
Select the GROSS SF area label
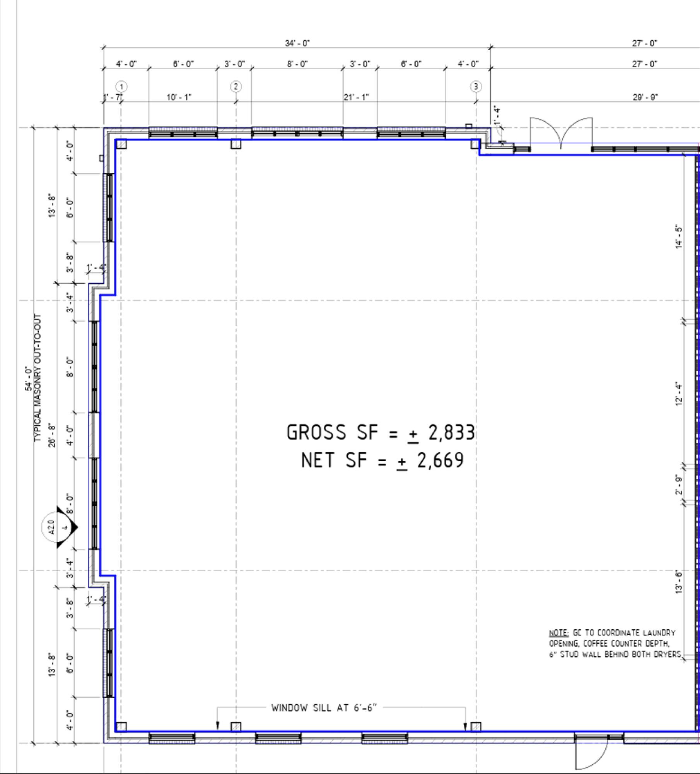pyautogui.click(x=381, y=432)
